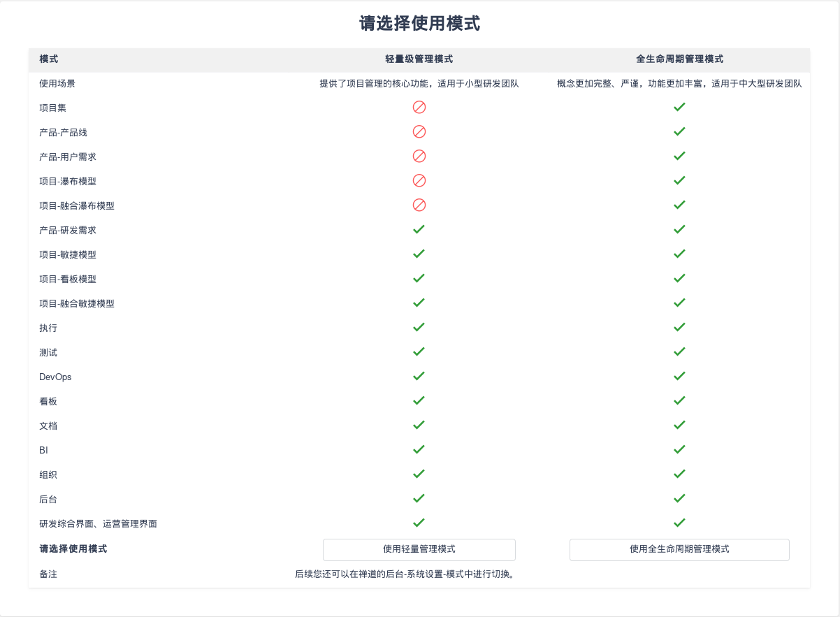Click full-lifecycle checkmark in 研发综合界面 row

[x=679, y=523]
